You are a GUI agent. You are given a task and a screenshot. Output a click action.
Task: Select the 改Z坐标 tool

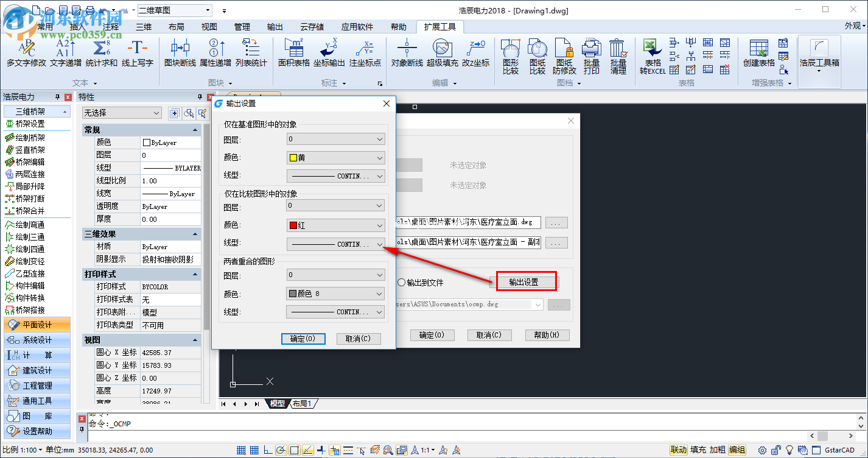pyautogui.click(x=475, y=53)
